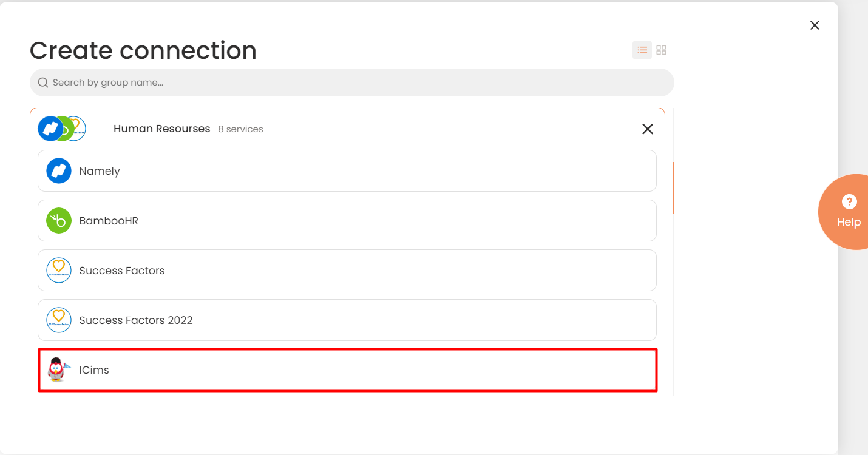
Task: Open the orange Help bubble
Action: tap(844, 212)
